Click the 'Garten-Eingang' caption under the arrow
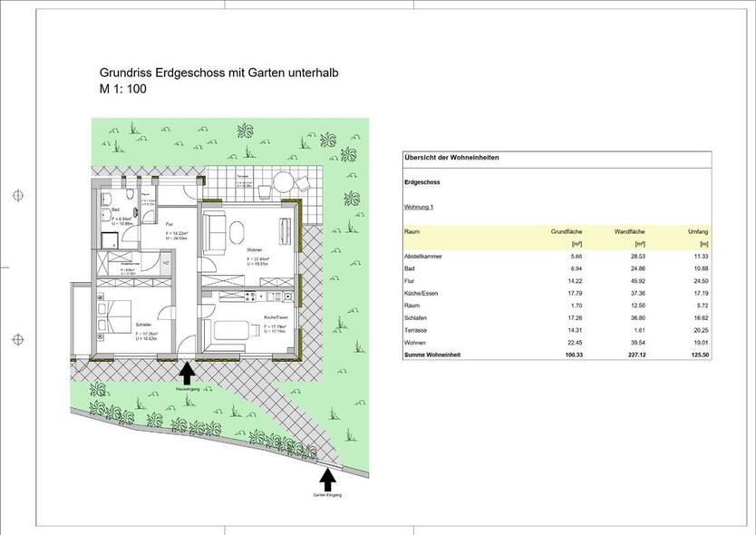 click(x=327, y=495)
